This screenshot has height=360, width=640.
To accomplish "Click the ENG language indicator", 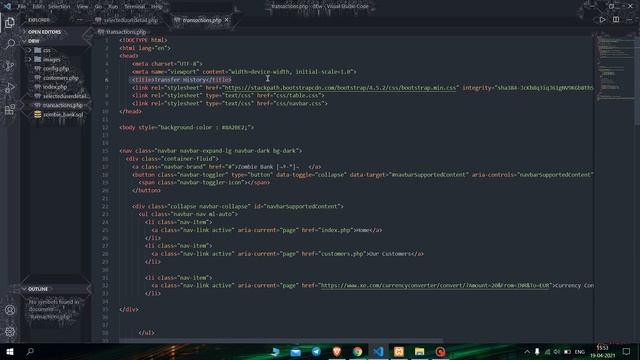I will click(580, 351).
